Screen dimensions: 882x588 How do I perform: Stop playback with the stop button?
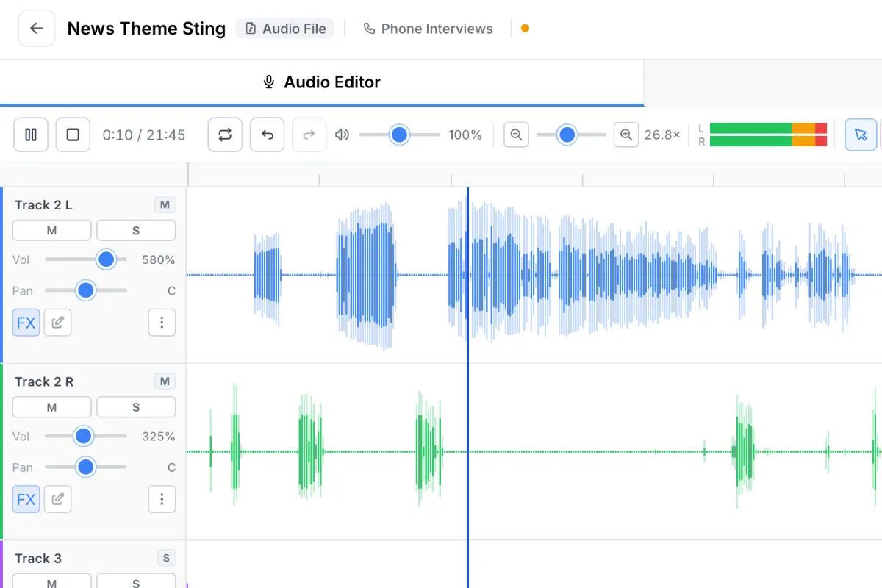(x=73, y=135)
